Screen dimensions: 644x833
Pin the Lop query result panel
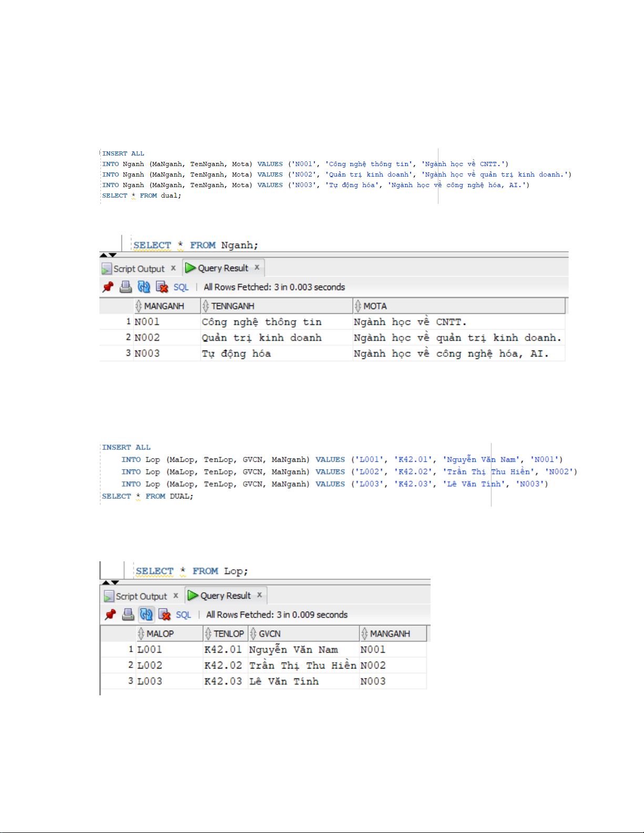click(x=110, y=614)
